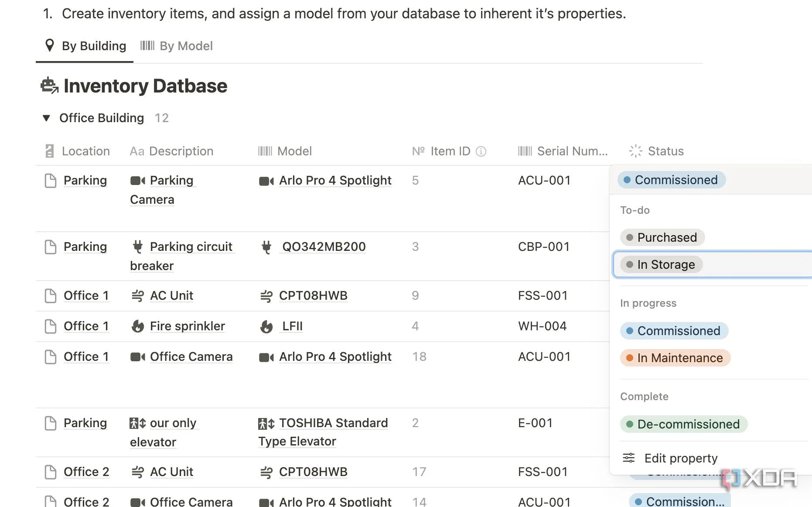Screen dimensions: 812x507
Task: Open the Office 2 location in AC Unit row
Action: (86, 472)
